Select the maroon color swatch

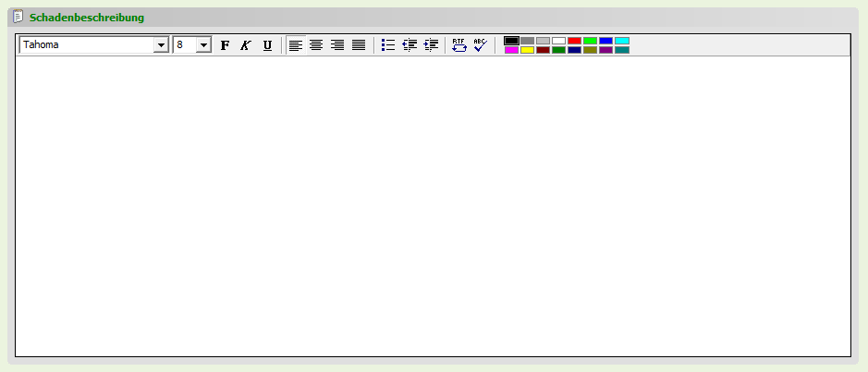tap(543, 50)
